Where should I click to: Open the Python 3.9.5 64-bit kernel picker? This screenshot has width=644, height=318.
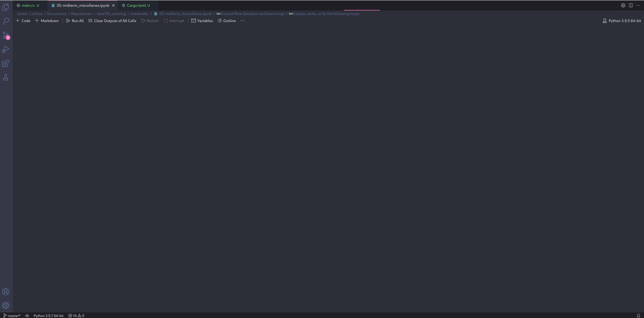coord(622,21)
